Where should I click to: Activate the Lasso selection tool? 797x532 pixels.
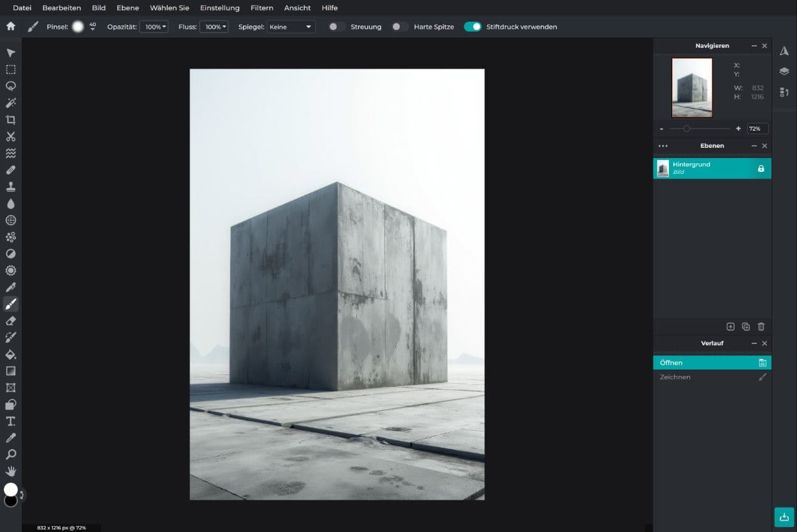coord(11,86)
